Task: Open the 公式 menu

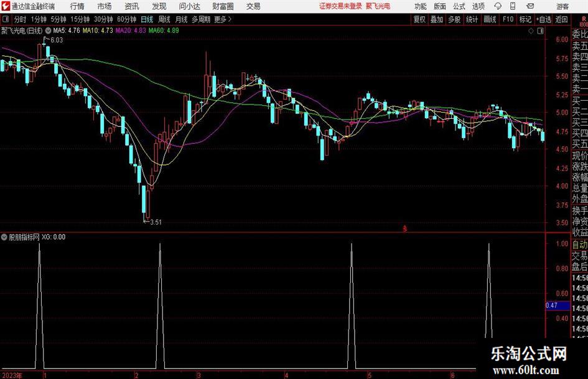Action: (459, 6)
